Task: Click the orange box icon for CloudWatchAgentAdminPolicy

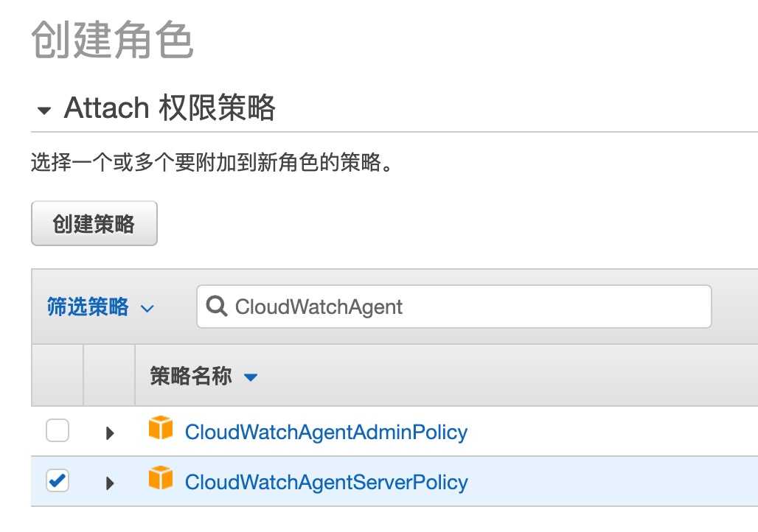Action: (161, 428)
